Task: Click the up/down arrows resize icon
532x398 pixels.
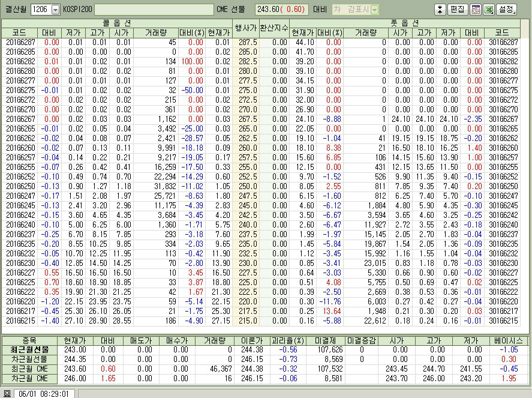Action: (440, 10)
